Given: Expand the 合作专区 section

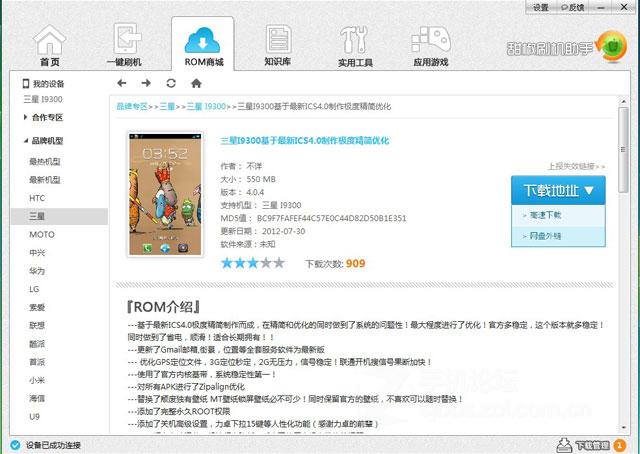Looking at the screenshot, I should tap(43, 118).
